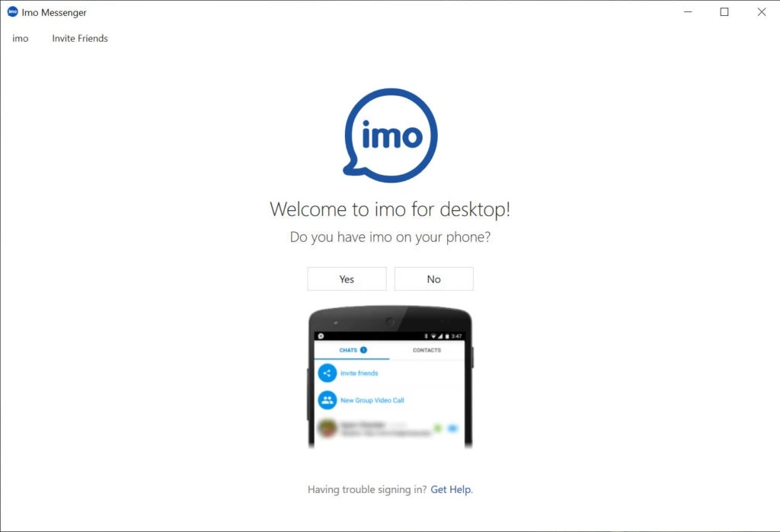Choose No for imo on phone
This screenshot has width=780, height=532.
[x=433, y=279]
